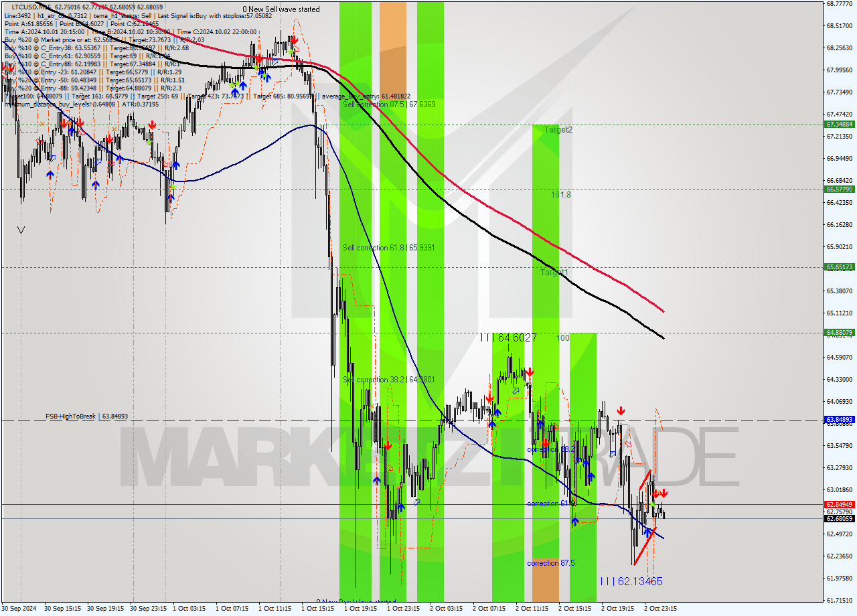This screenshot has width=857, height=616.
Task: Click the 161.8 fib level label
Action: click(561, 195)
